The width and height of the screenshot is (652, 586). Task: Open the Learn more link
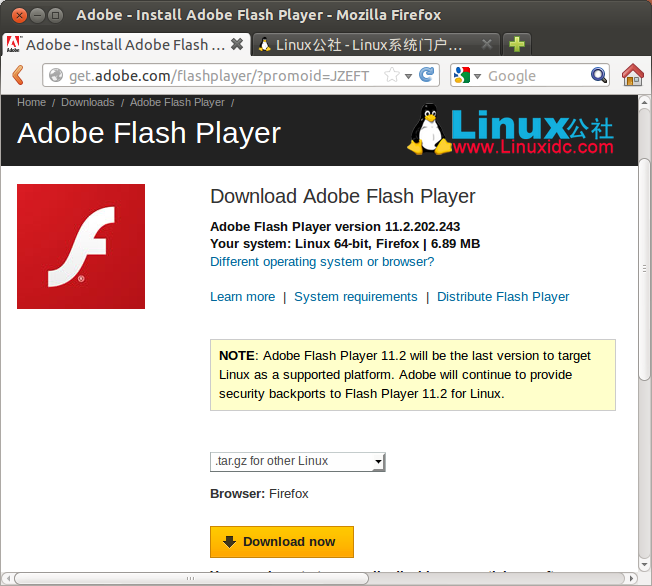pyautogui.click(x=242, y=297)
